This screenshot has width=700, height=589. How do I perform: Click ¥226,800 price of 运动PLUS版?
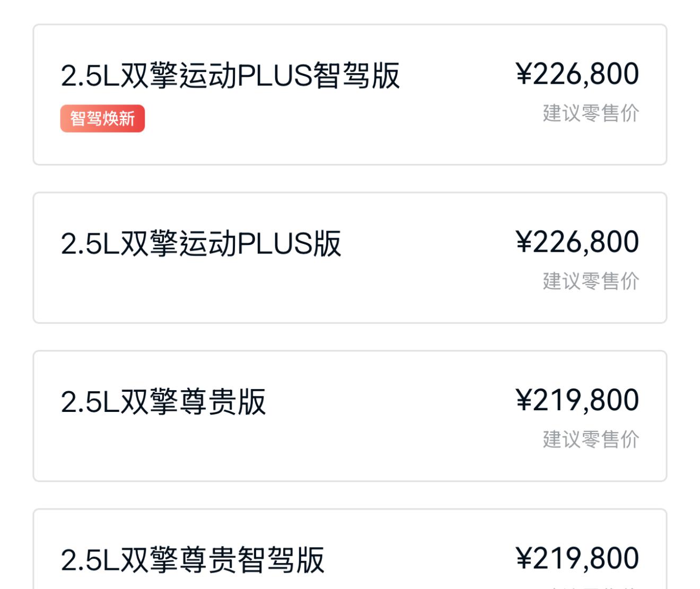click(x=577, y=242)
